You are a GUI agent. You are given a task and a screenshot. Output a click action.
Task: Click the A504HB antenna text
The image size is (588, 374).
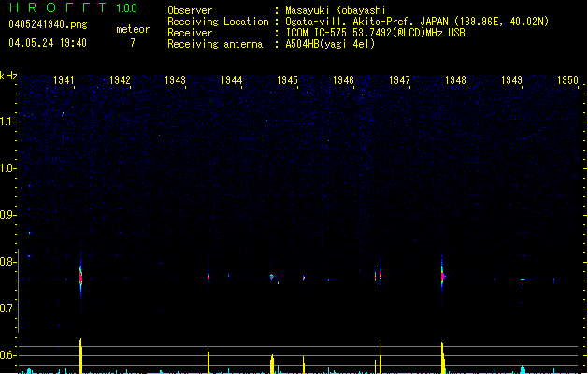coord(330,44)
